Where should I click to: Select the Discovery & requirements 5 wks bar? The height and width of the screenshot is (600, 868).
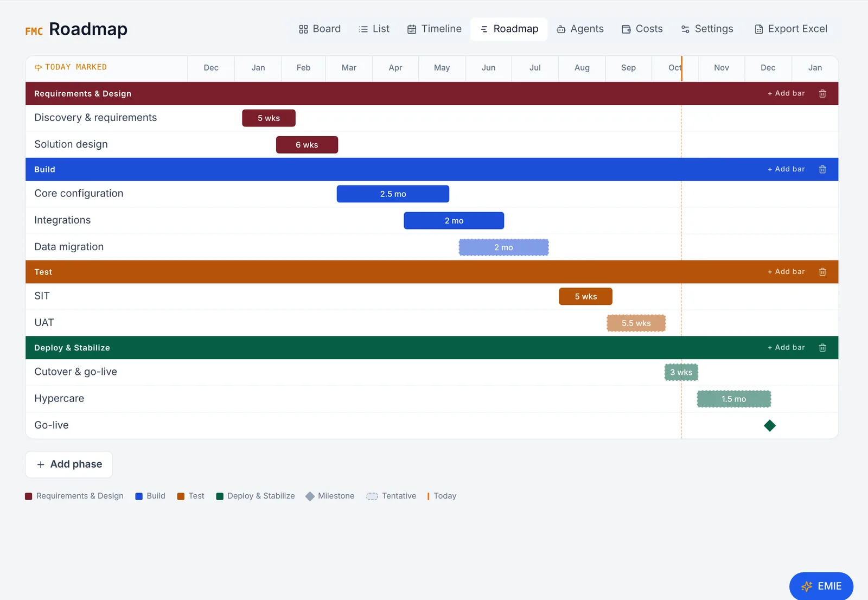[x=269, y=118]
